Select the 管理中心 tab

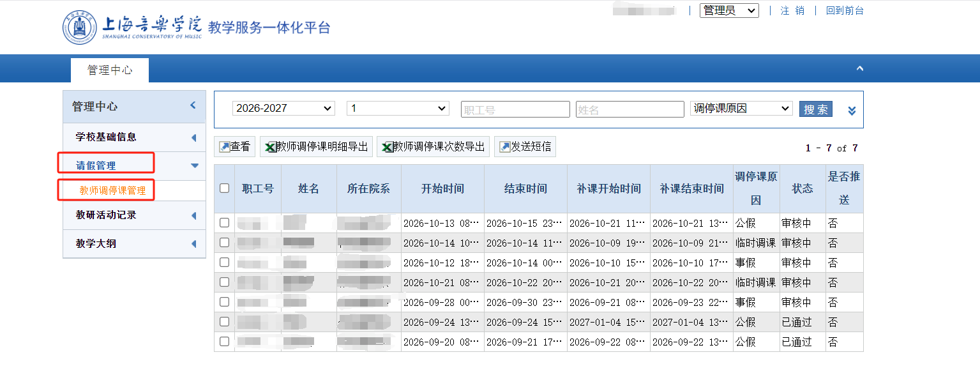[110, 70]
